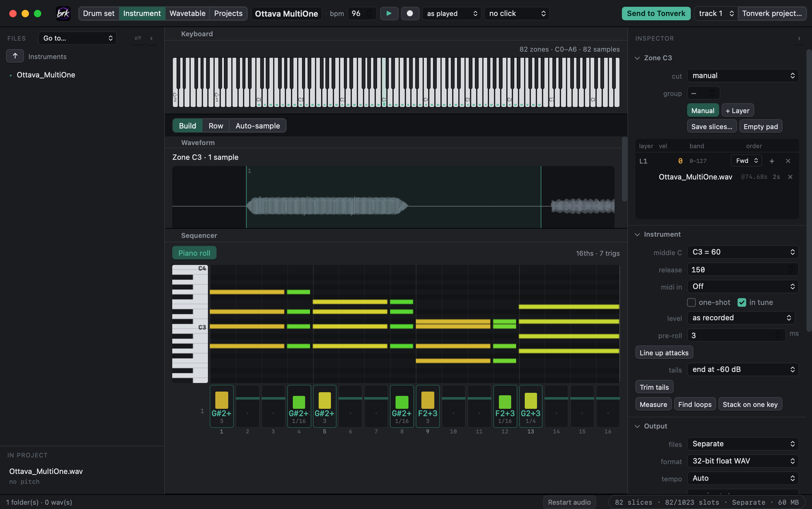Click the Find loops button
The image size is (812, 509).
[x=695, y=404]
